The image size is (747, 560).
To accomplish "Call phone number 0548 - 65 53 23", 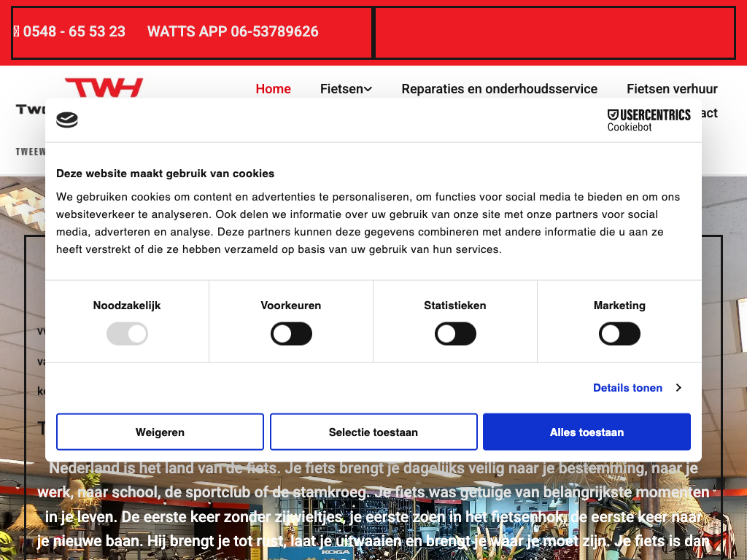I will pos(69,31).
